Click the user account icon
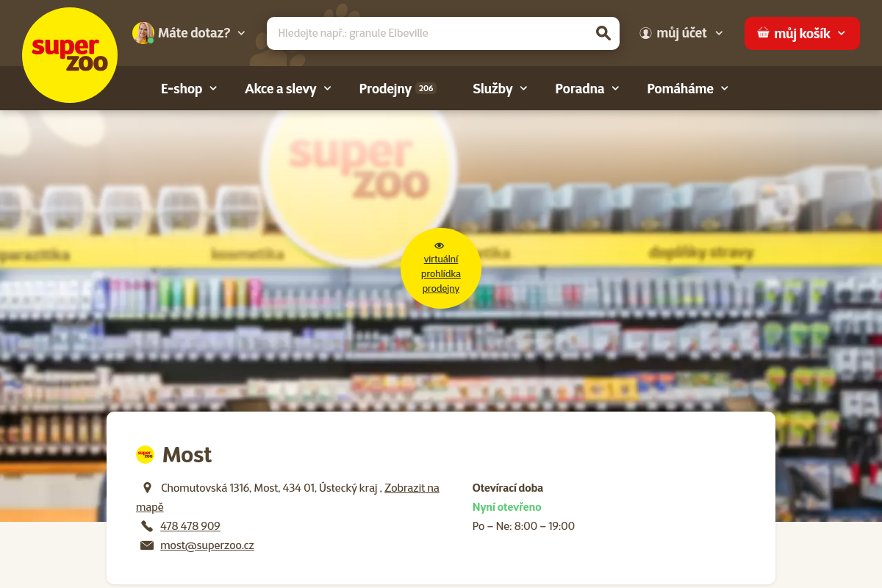Image resolution: width=882 pixels, height=588 pixels. [645, 33]
